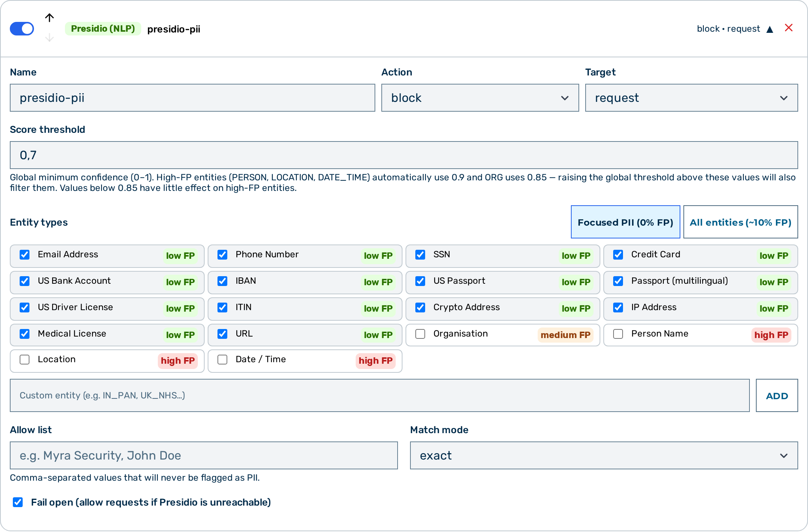Viewport: 808px width, 532px height.
Task: Uncheck the US Passport entity
Action: pos(420,281)
